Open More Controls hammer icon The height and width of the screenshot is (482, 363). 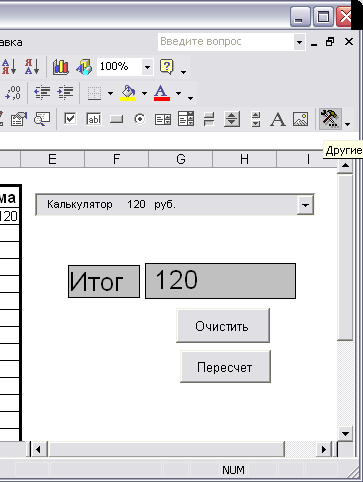330,119
